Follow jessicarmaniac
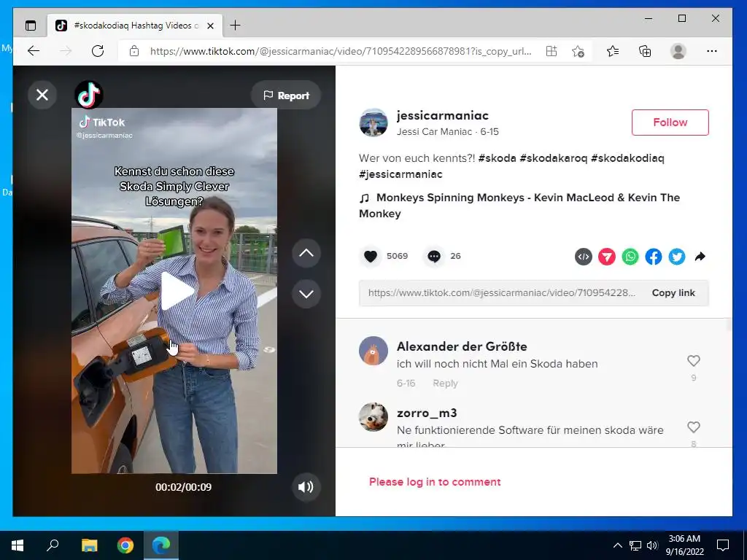Image resolution: width=747 pixels, height=560 pixels. [670, 122]
